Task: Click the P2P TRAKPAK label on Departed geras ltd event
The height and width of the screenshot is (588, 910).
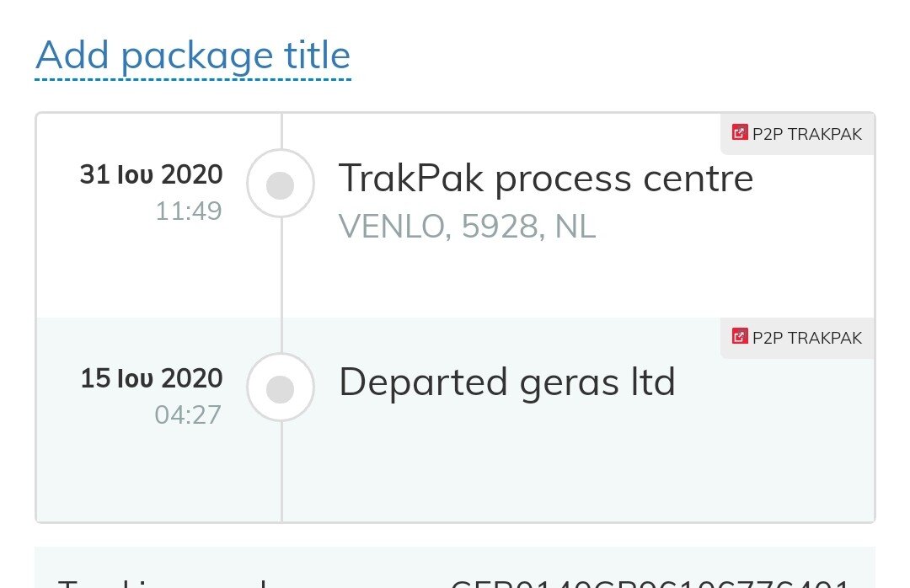Action: [806, 338]
